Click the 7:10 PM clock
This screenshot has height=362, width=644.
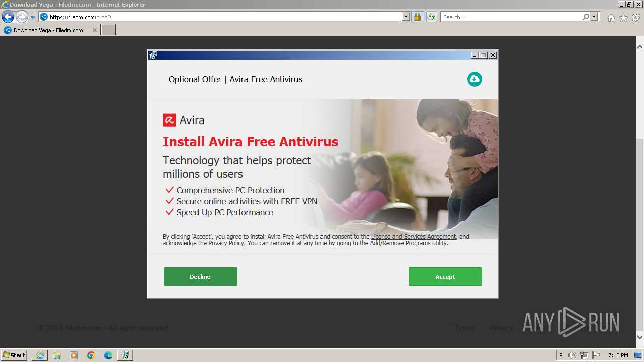[618, 355]
